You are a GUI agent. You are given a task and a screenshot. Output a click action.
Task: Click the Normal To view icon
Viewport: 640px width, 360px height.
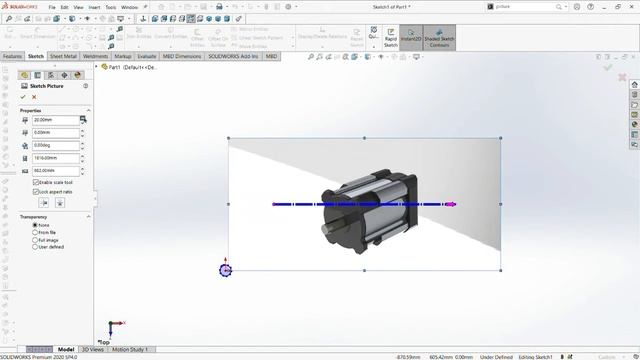[x=143, y=19]
